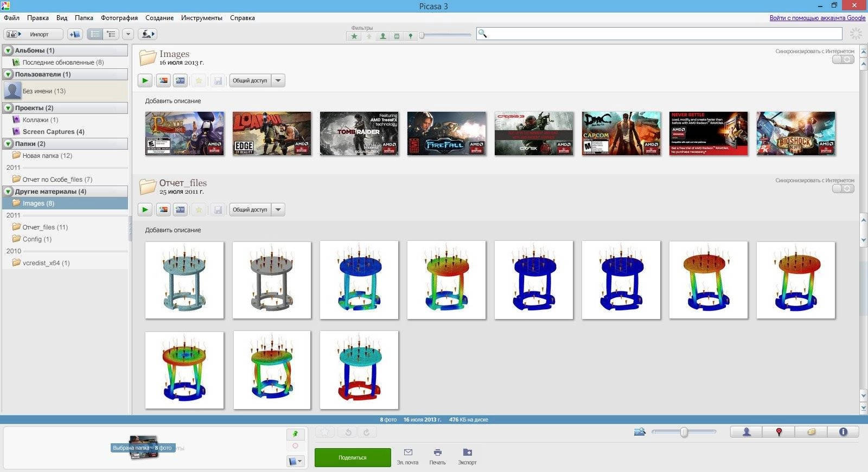Screen dimensions: 868x472
Task: Select the Без имени person entry
Action: [x=65, y=91]
